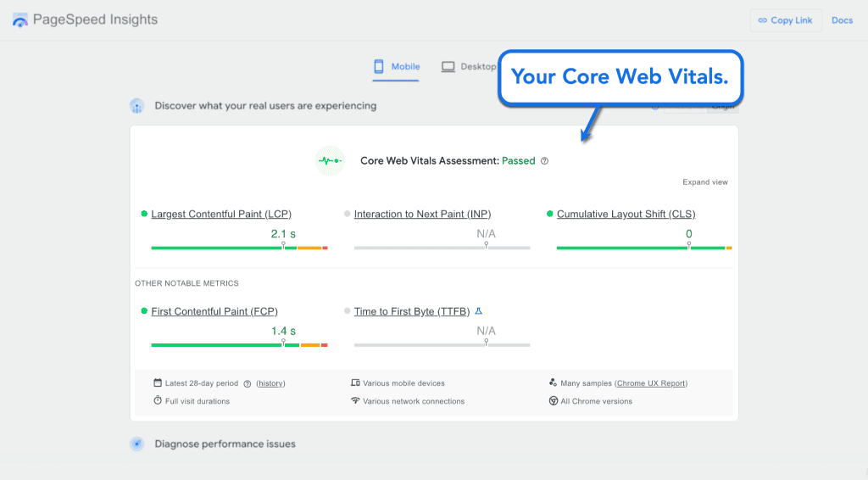Switch to the Mobile tab
Viewport: 868px width, 480px height.
pyautogui.click(x=396, y=66)
